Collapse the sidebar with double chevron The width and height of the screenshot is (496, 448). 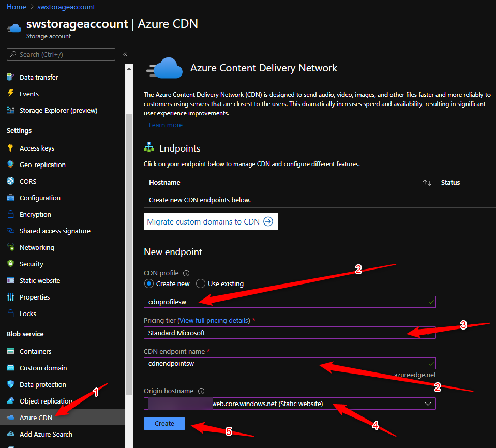tap(125, 54)
